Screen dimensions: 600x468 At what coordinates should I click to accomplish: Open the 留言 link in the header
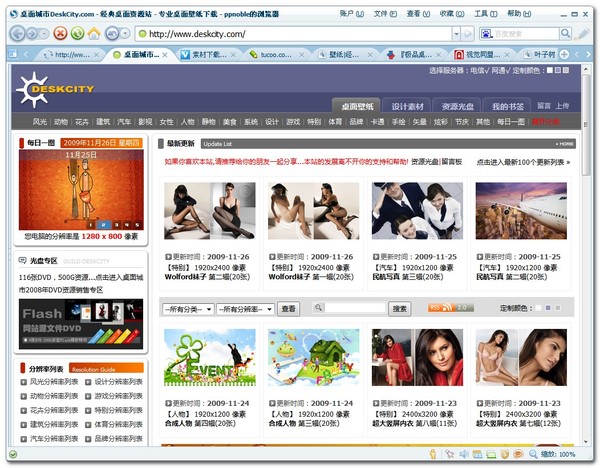(544, 106)
